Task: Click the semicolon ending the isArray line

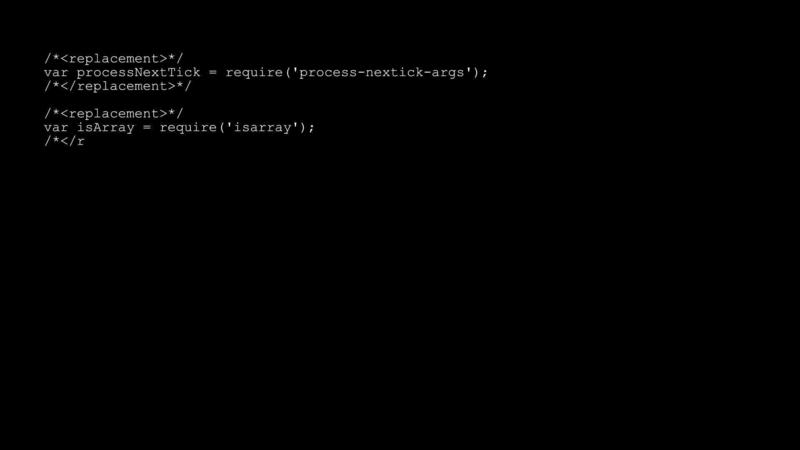Action: 311,128
